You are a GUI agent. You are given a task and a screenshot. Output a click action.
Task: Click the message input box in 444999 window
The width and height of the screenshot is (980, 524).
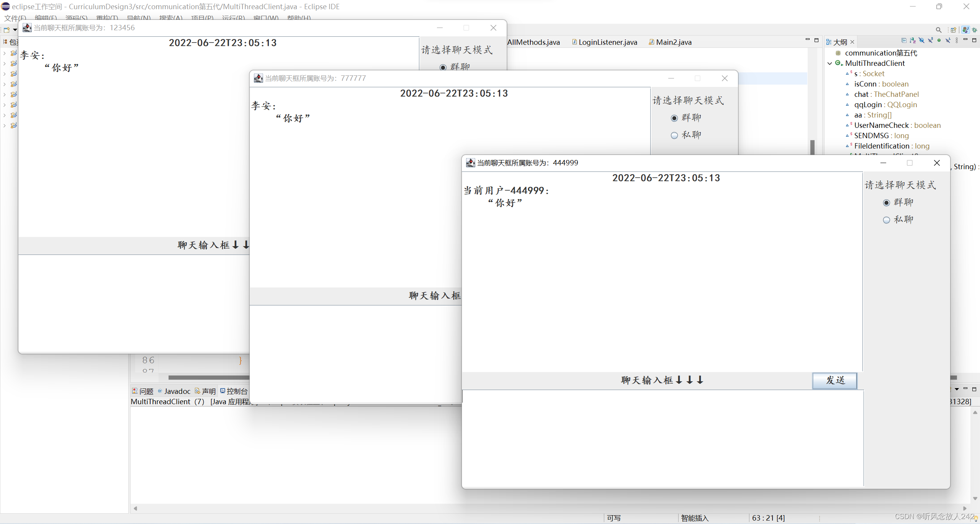[x=663, y=438]
